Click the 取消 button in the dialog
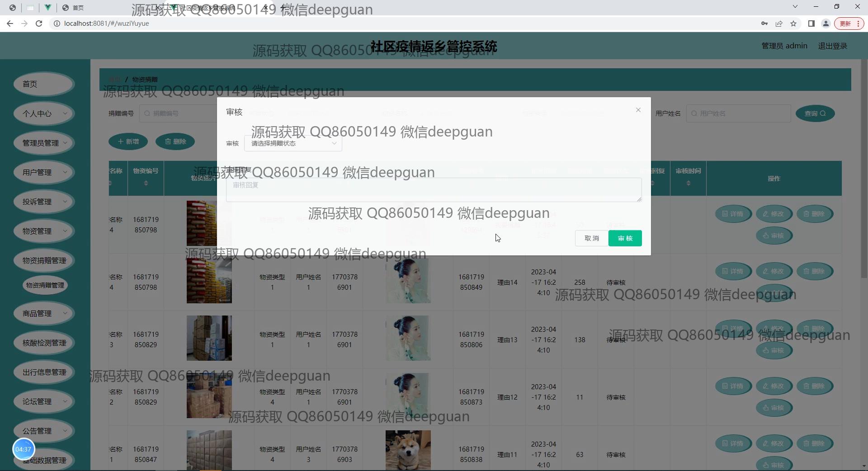Viewport: 868px width, 471px height. (591, 238)
